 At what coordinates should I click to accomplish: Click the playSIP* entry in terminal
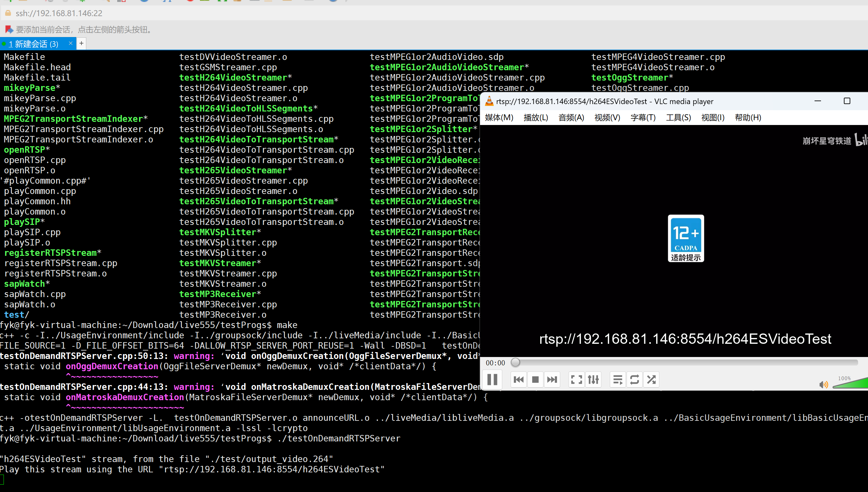[x=24, y=222]
